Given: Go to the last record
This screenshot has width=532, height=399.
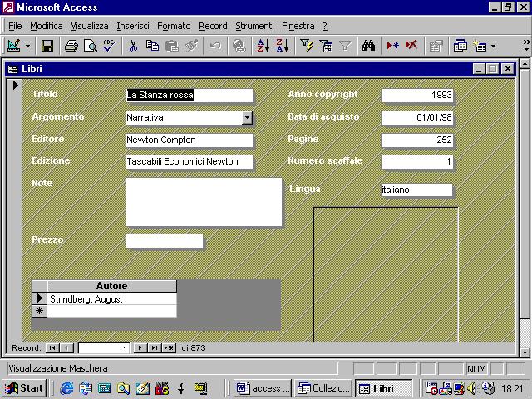Looking at the screenshot, I should [x=155, y=348].
